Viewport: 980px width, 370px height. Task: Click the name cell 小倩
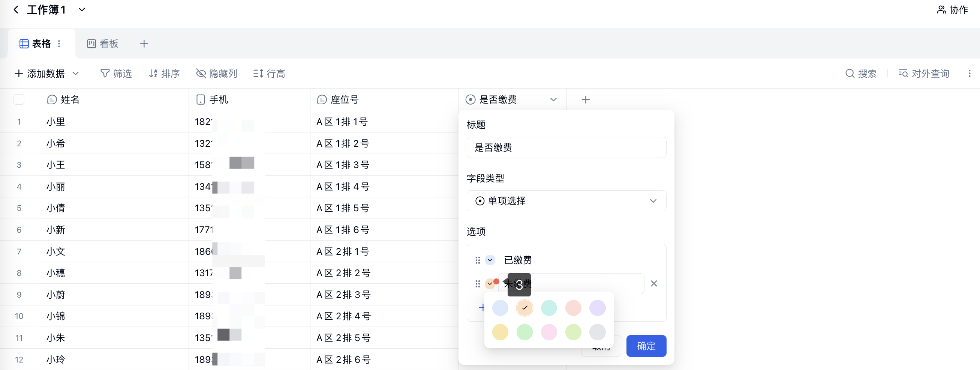click(113, 208)
